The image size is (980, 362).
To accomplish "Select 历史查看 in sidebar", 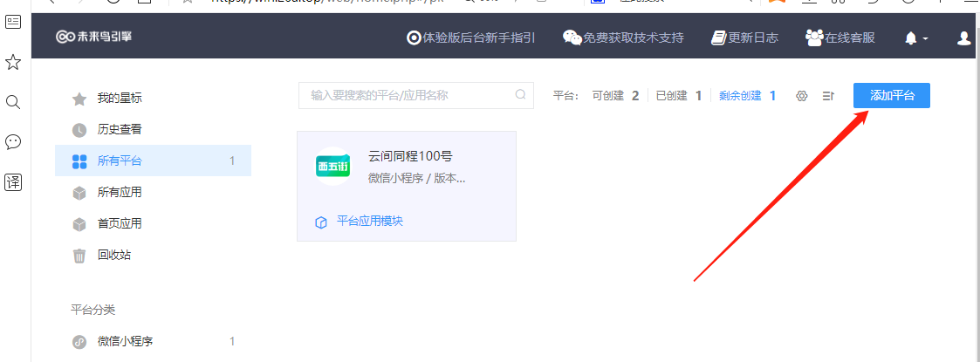I will (153, 129).
